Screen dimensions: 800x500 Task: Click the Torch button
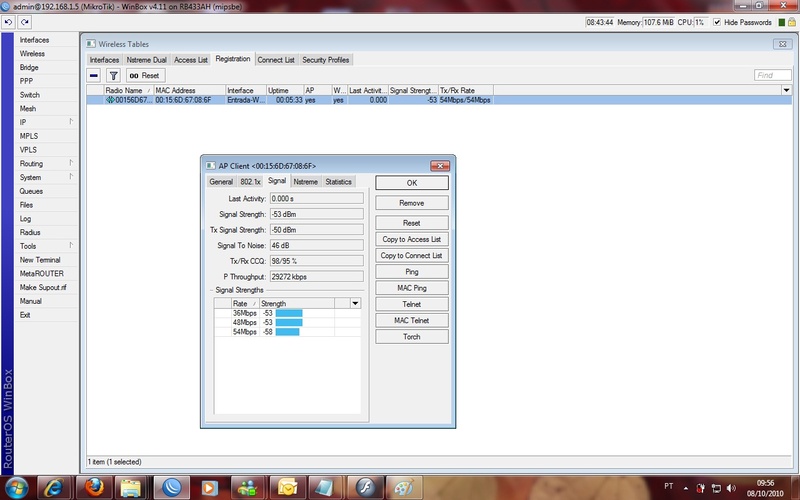412,337
